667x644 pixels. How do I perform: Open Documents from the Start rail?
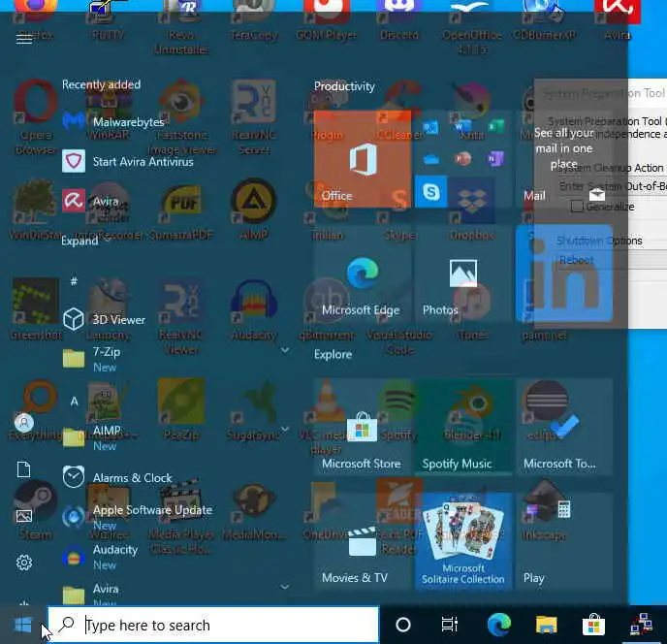(x=24, y=469)
